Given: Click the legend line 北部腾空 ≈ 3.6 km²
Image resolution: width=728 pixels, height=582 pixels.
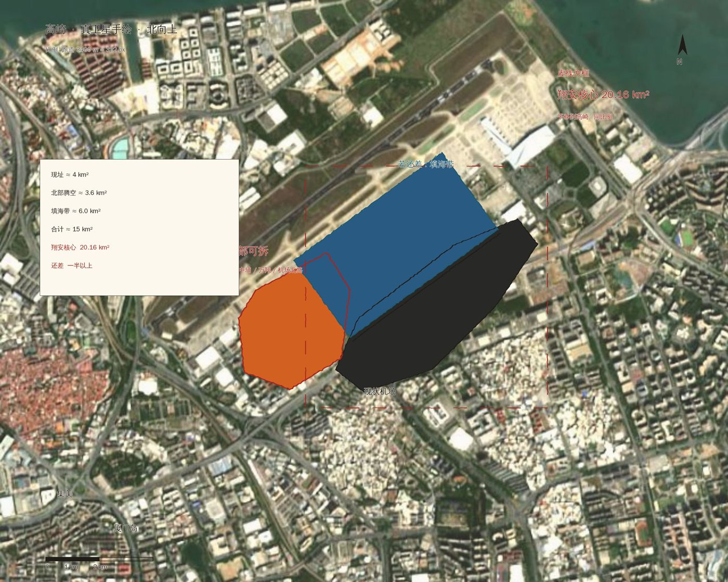Looking at the screenshot, I should pos(79,193).
